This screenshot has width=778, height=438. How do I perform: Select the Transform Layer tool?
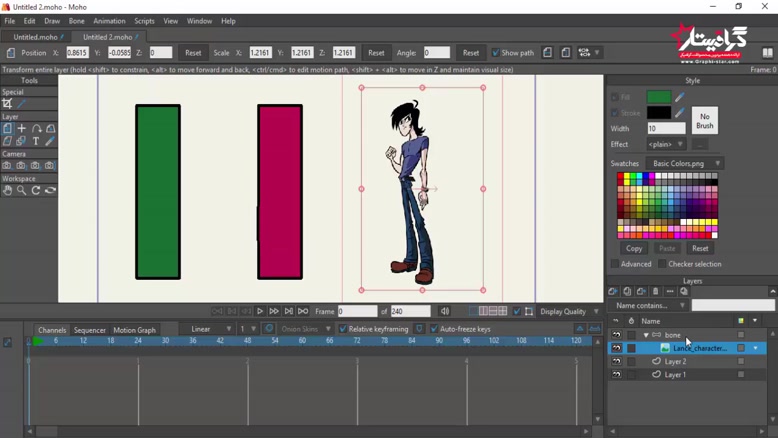(x=7, y=128)
